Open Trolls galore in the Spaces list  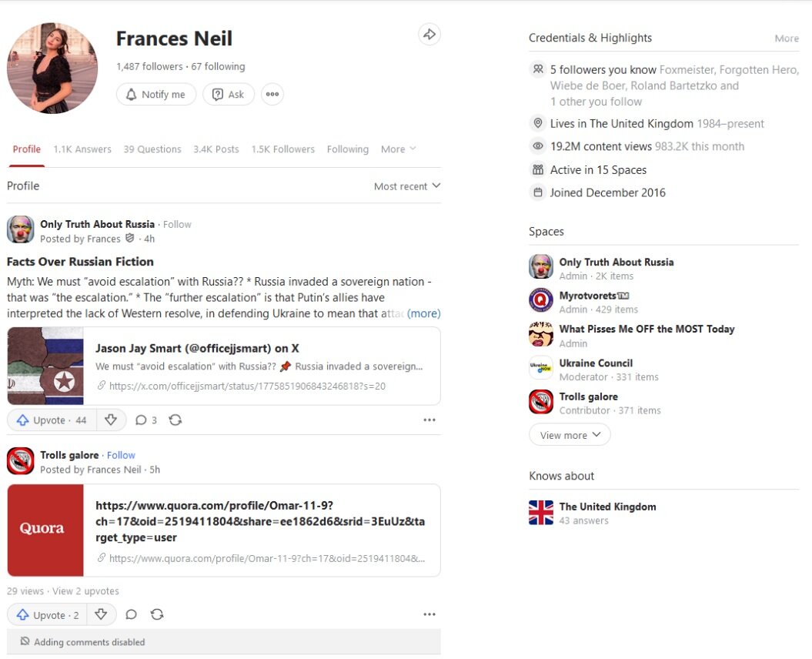(588, 396)
